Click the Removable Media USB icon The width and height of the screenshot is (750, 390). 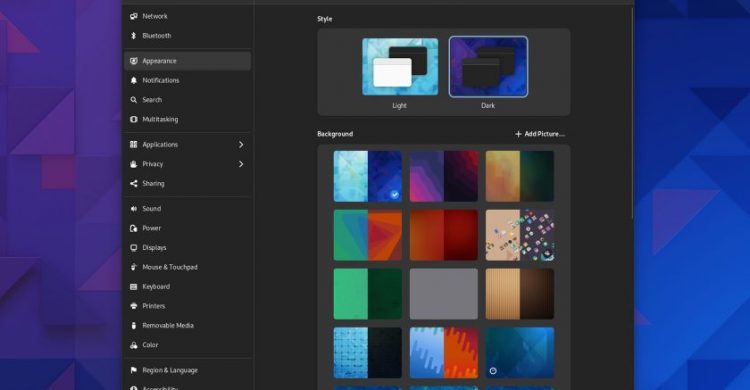tap(133, 325)
